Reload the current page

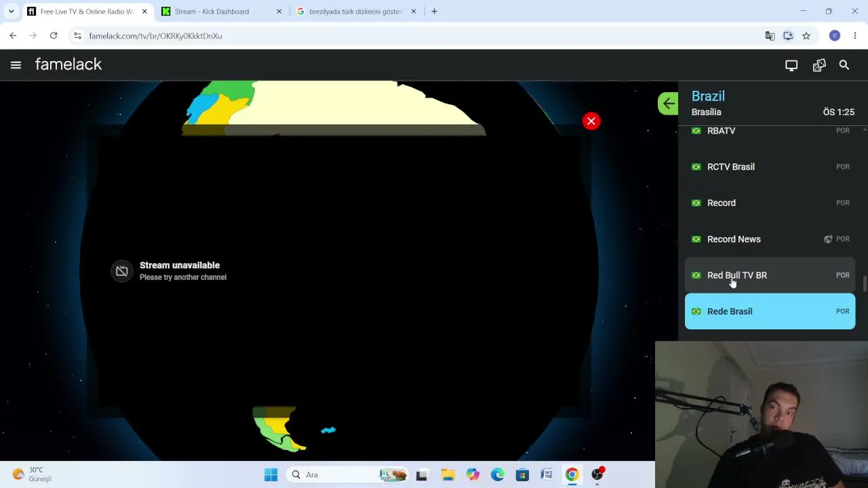pos(54,36)
